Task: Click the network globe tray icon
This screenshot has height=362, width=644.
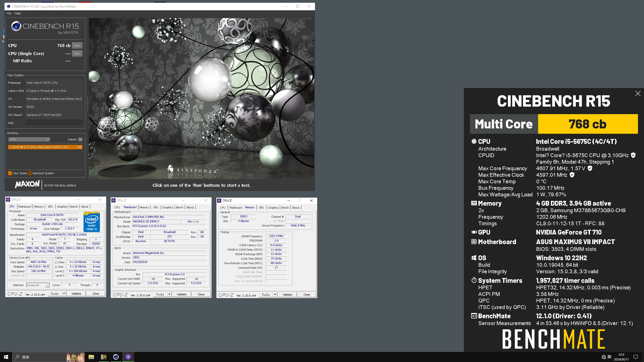Action: point(603,357)
